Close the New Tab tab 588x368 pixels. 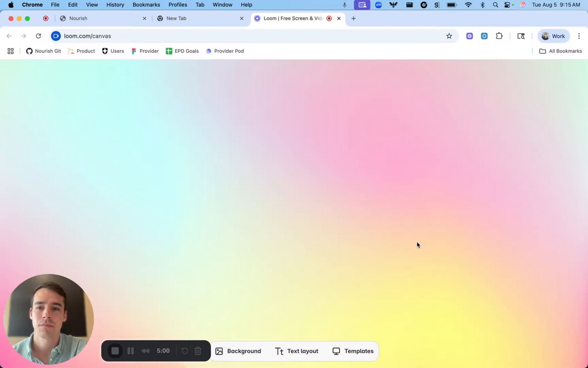tap(242, 18)
